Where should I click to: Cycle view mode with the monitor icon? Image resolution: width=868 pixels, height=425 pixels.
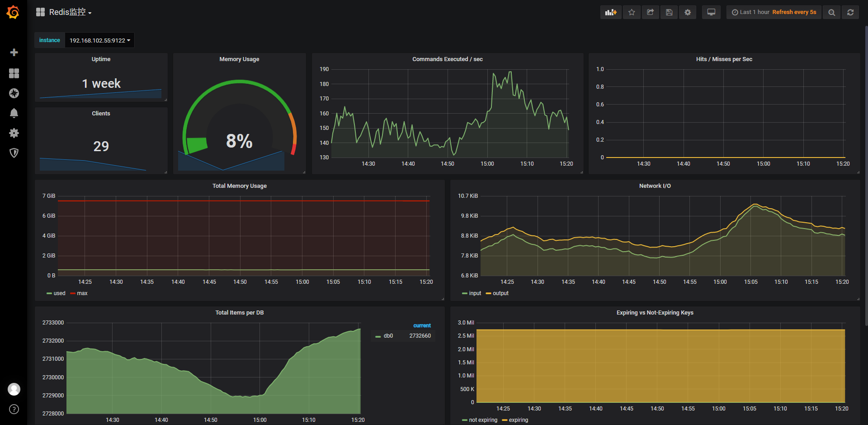pos(711,12)
